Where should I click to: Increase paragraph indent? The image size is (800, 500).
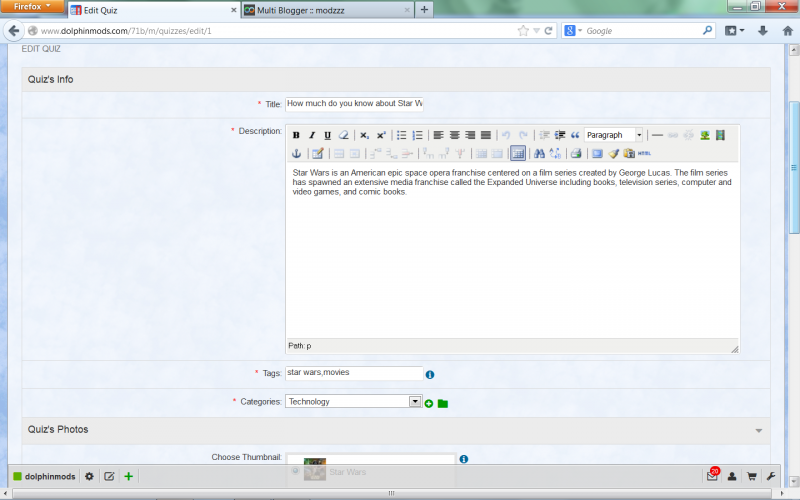tap(560, 135)
